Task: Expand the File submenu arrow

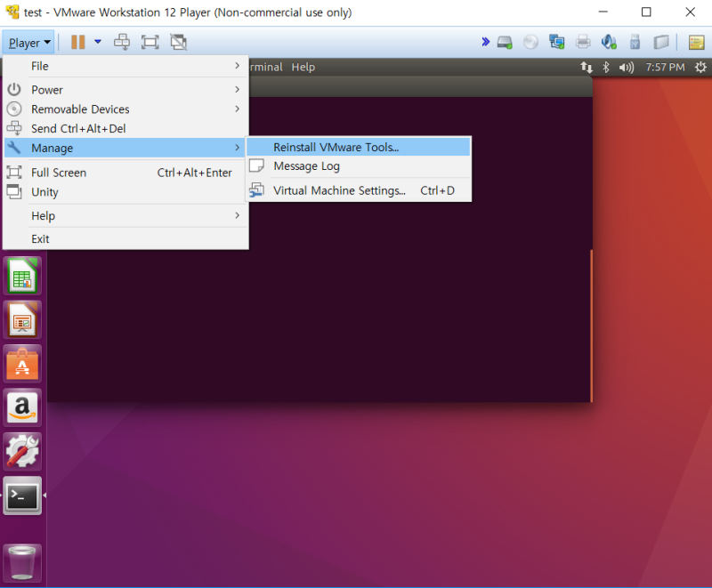Action: click(x=238, y=66)
